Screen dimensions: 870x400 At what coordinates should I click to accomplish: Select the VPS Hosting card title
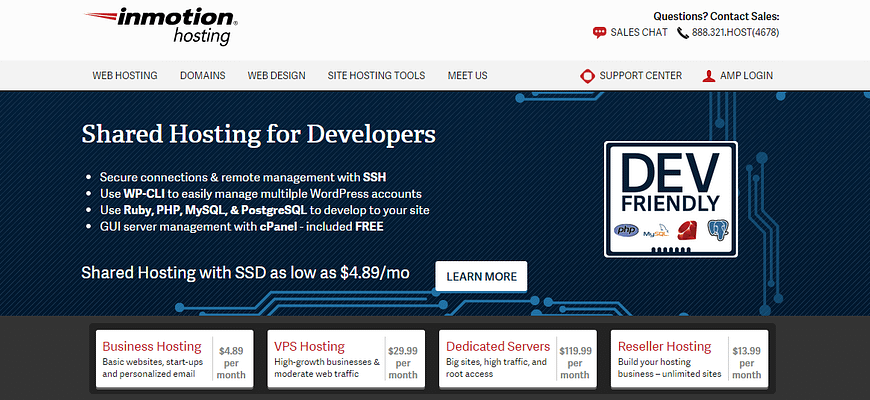coord(310,347)
